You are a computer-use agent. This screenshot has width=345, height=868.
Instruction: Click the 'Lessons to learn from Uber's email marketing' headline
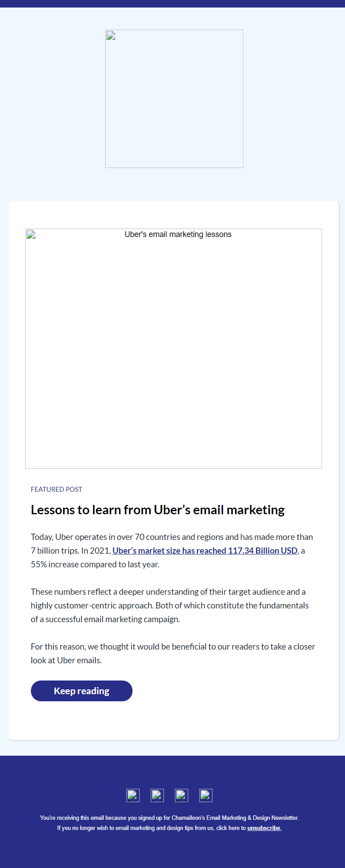point(158,509)
